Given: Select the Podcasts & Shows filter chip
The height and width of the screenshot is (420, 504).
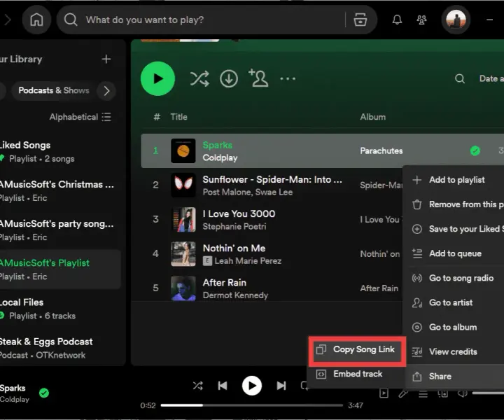Looking at the screenshot, I should (54, 90).
